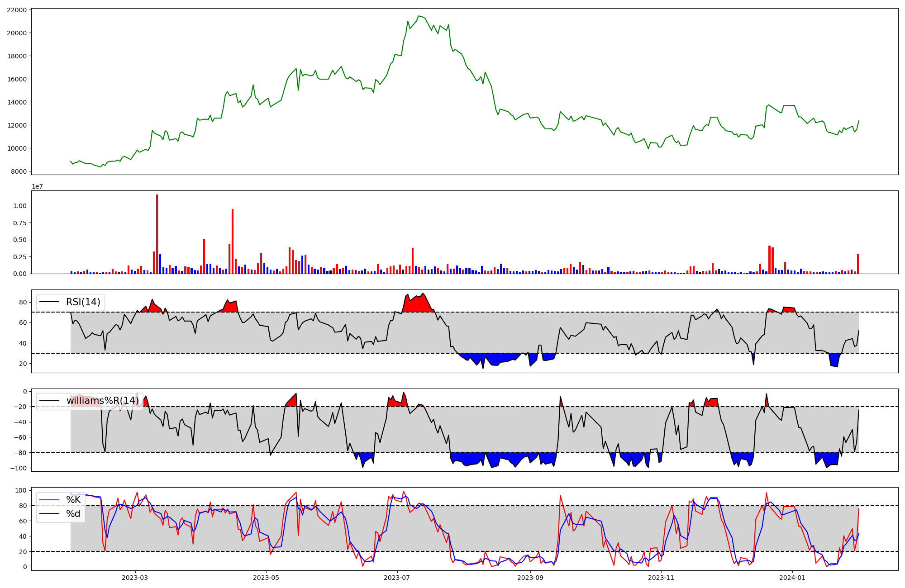The width and height of the screenshot is (905, 588).
Task: Click the RSI(14) legend entry
Action: coord(70,302)
